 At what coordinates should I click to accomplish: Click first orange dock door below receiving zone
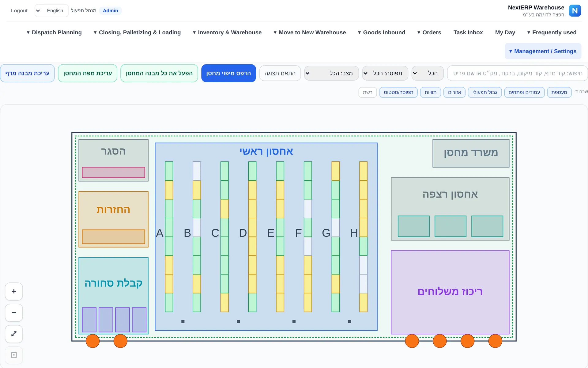[92, 341]
